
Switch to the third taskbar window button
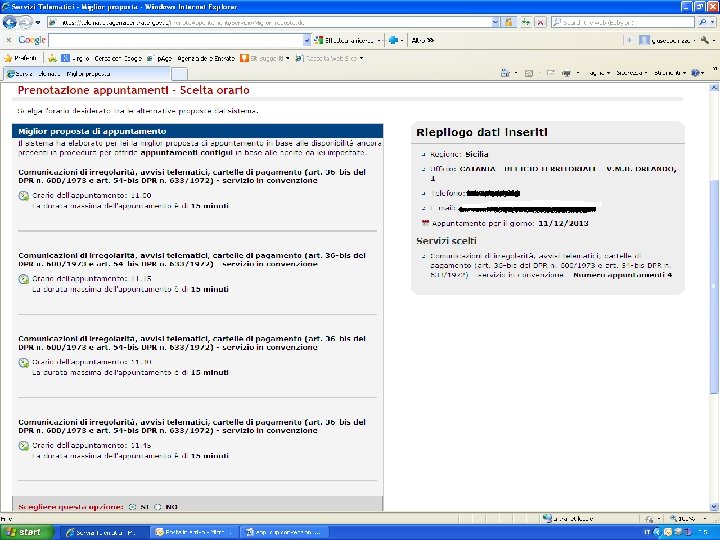284,532
